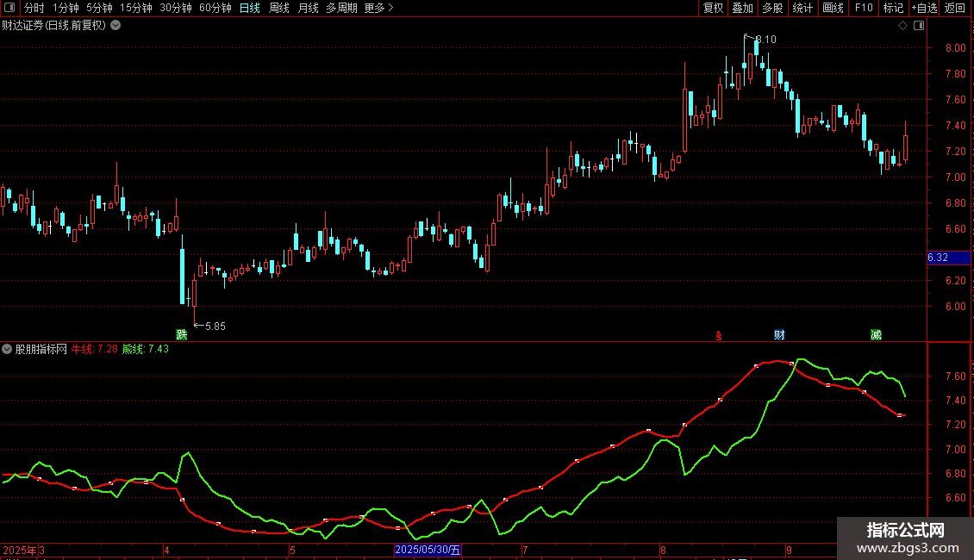Select the 1分钟 period
Image resolution: width=974 pixels, height=560 pixels.
pos(66,8)
